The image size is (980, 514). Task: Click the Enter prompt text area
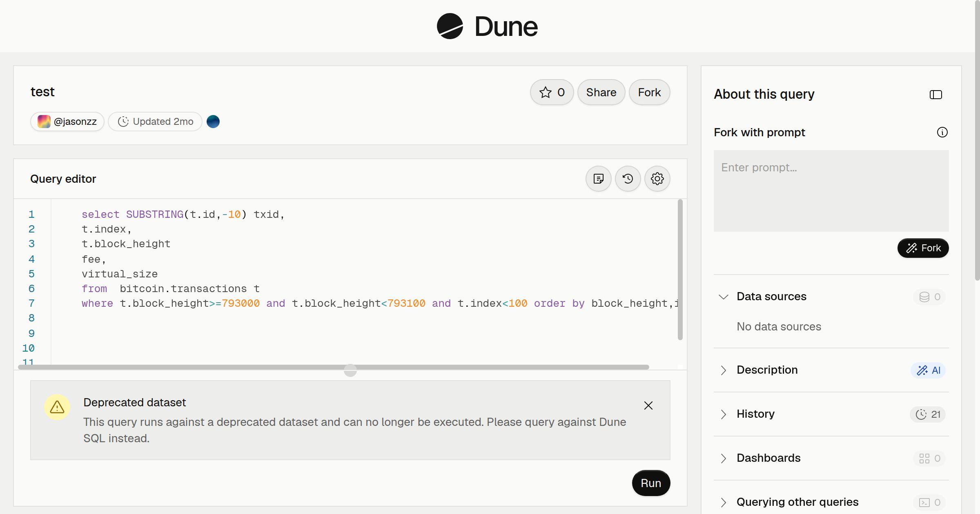pyautogui.click(x=831, y=191)
